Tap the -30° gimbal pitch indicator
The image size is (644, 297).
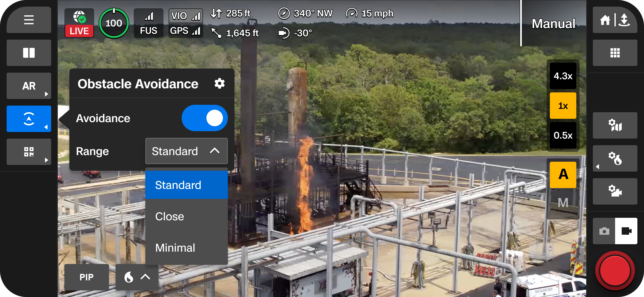(x=295, y=33)
